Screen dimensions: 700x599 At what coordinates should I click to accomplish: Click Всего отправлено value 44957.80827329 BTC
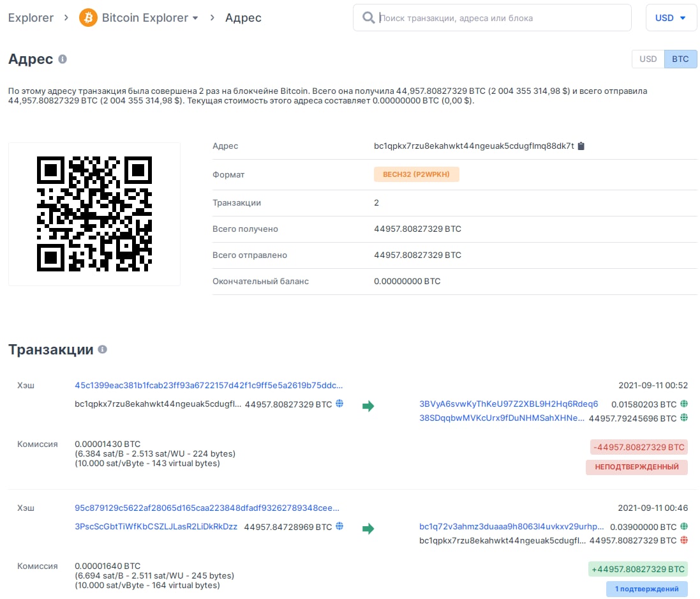pyautogui.click(x=417, y=255)
